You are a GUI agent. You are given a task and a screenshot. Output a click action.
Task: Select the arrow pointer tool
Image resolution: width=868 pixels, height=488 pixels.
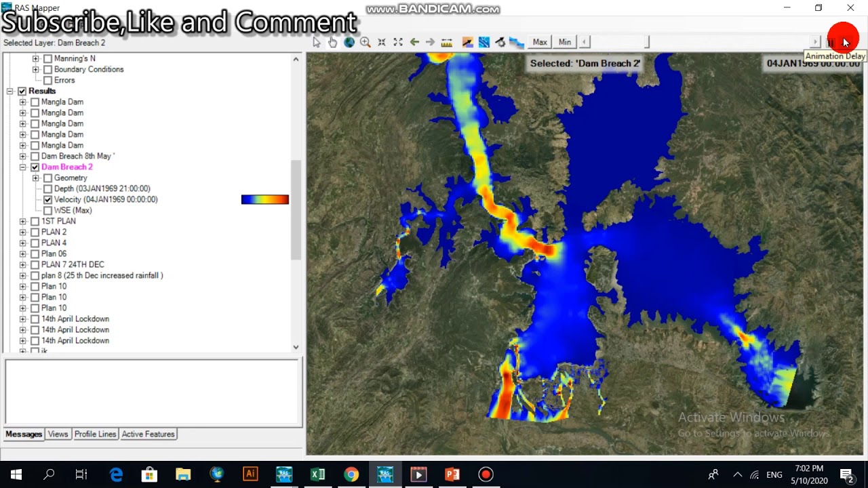pyautogui.click(x=317, y=42)
